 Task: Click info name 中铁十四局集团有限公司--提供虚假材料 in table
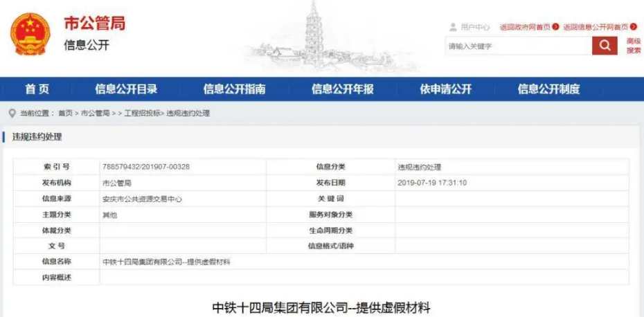click(x=166, y=262)
